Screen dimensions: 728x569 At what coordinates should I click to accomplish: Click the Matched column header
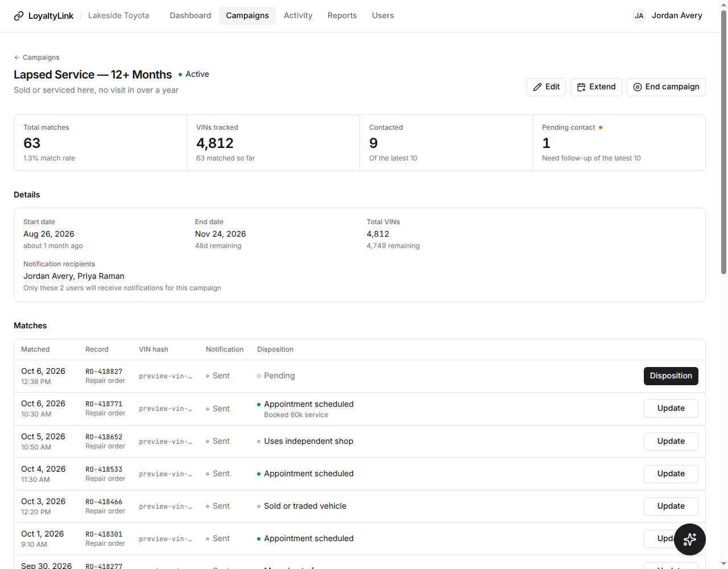coord(35,349)
